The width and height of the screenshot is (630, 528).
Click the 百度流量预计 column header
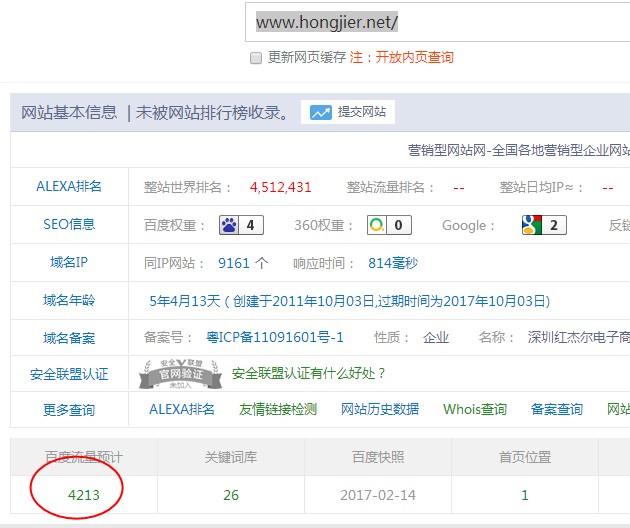(x=84, y=457)
